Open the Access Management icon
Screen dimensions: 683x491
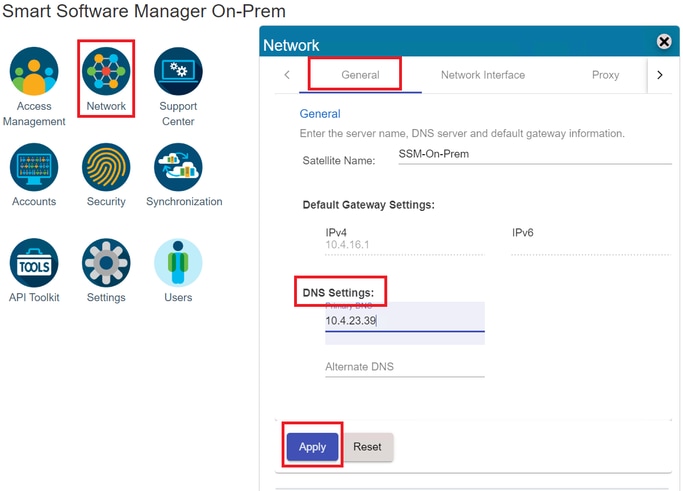pos(34,71)
